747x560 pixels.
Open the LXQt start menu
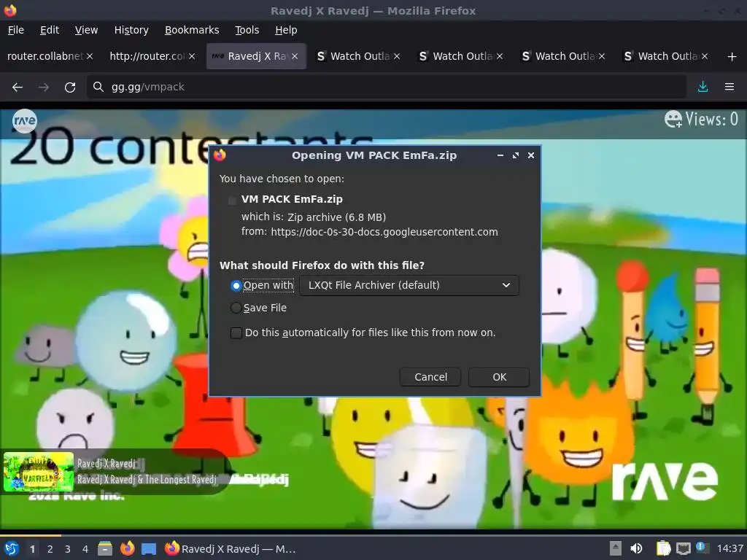pos(11,548)
